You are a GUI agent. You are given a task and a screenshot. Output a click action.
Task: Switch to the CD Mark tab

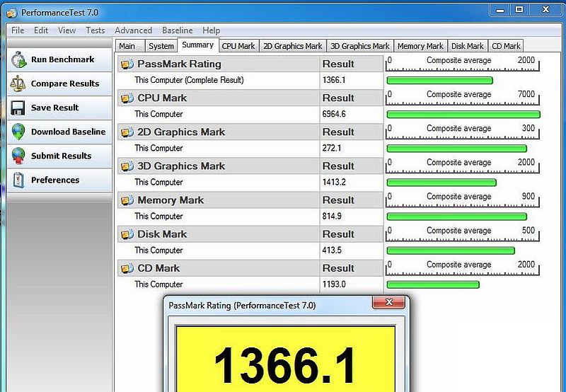click(506, 46)
